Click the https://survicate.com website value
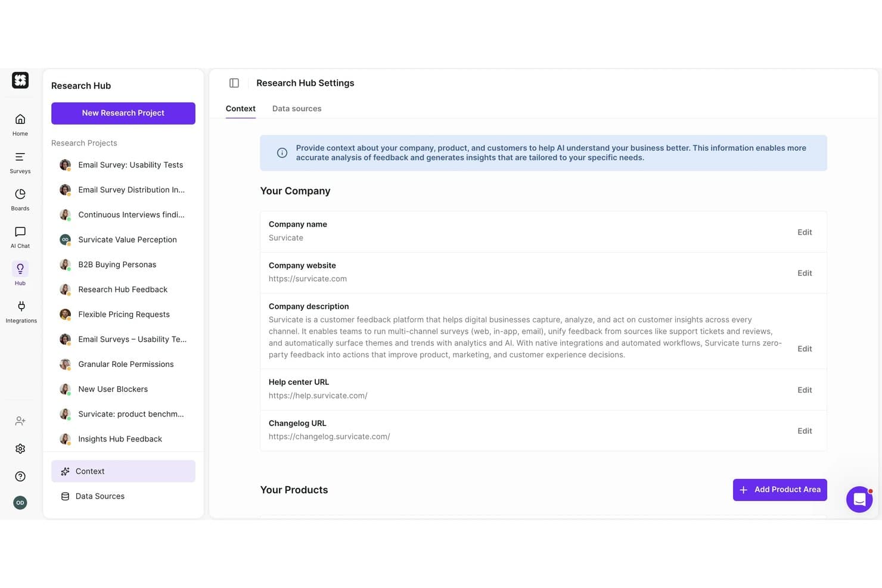The height and width of the screenshot is (588, 882). 308,279
